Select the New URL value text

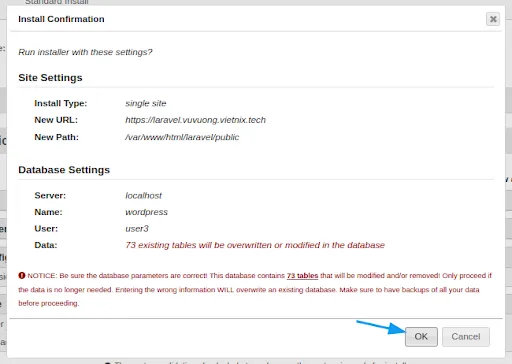click(195, 120)
